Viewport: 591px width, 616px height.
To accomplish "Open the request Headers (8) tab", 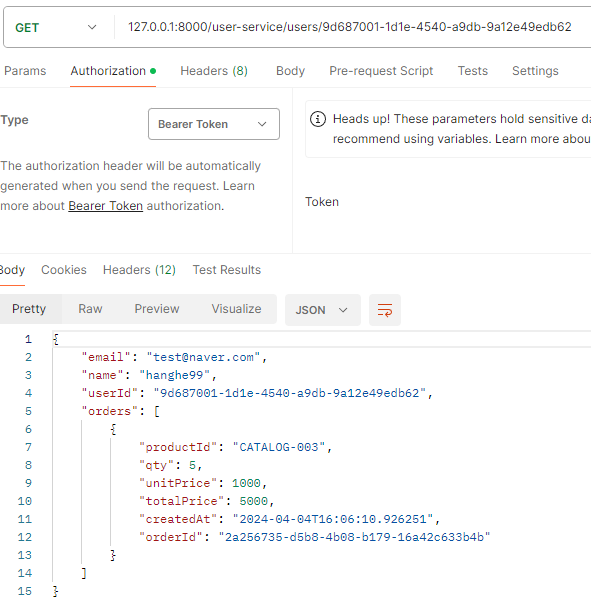I will pos(214,71).
